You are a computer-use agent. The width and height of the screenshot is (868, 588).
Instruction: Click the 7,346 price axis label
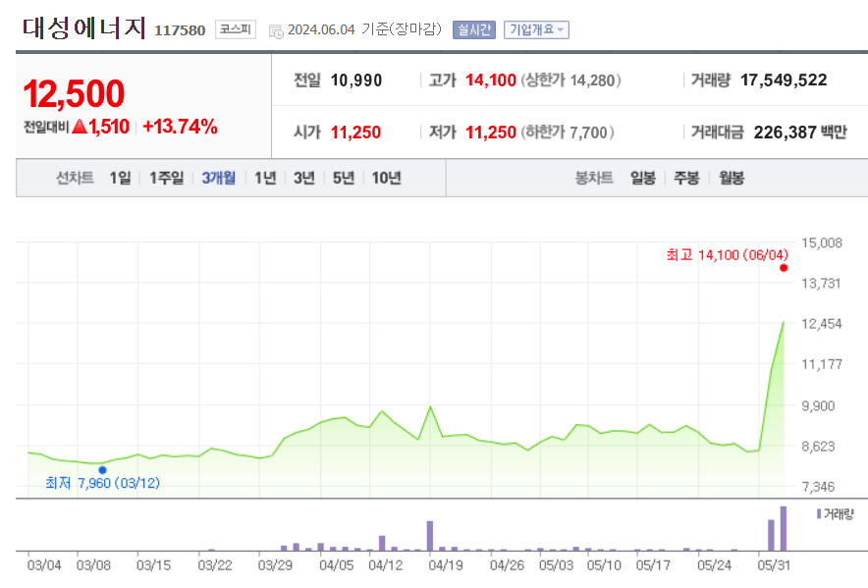pos(818,487)
